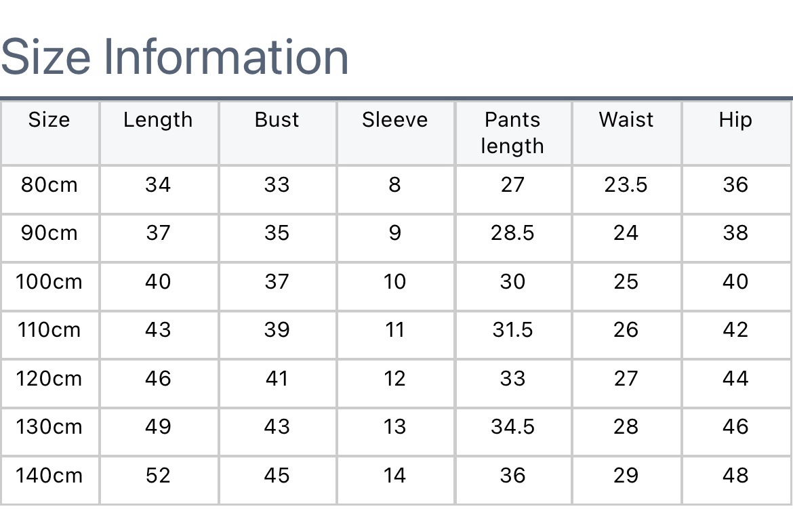Select the 34.5 pants length cell

(512, 427)
